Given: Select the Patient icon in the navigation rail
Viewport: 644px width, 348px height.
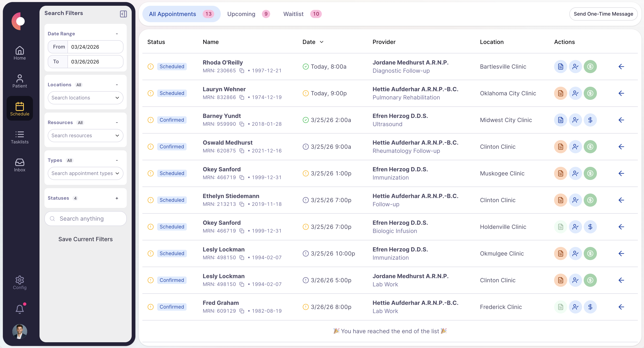Looking at the screenshot, I should tap(20, 81).
